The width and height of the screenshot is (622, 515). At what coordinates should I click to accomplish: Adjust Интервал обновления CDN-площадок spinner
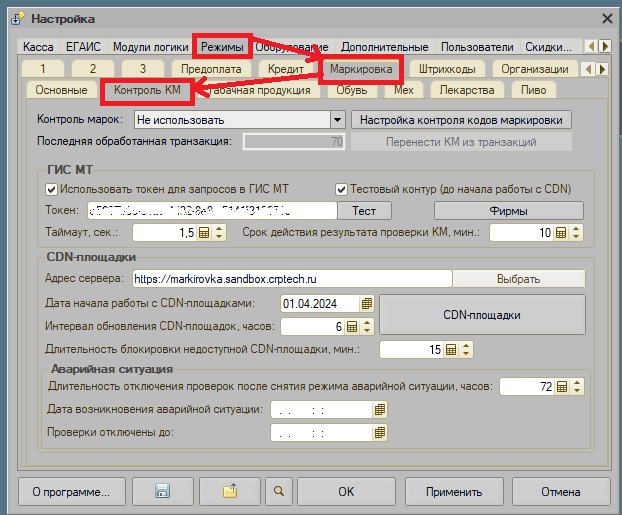point(367,327)
